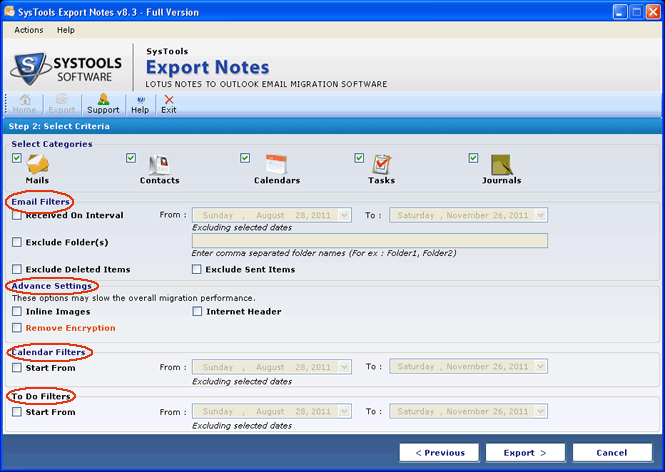The width and height of the screenshot is (665, 472).
Task: Click the To Do Filters heading
Action: click(x=41, y=397)
